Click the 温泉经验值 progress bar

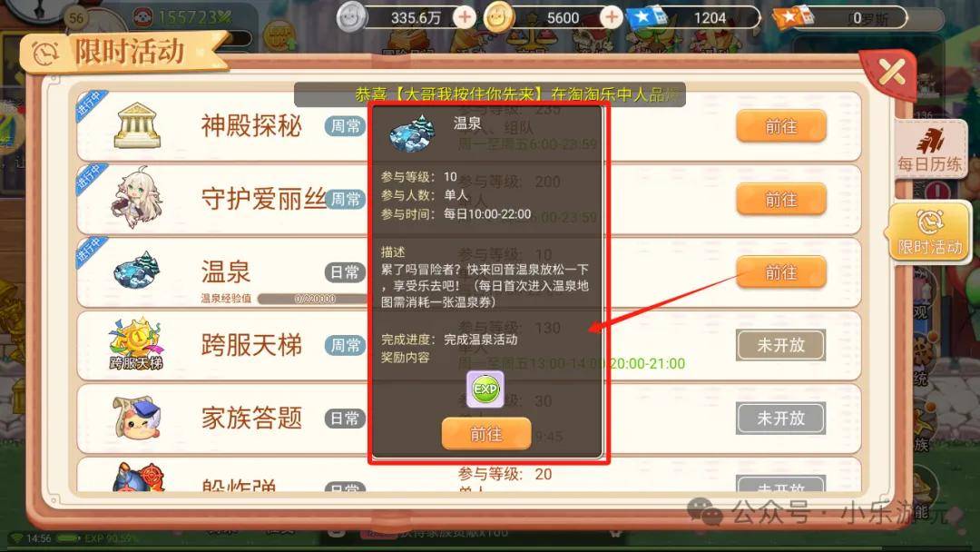(x=312, y=299)
